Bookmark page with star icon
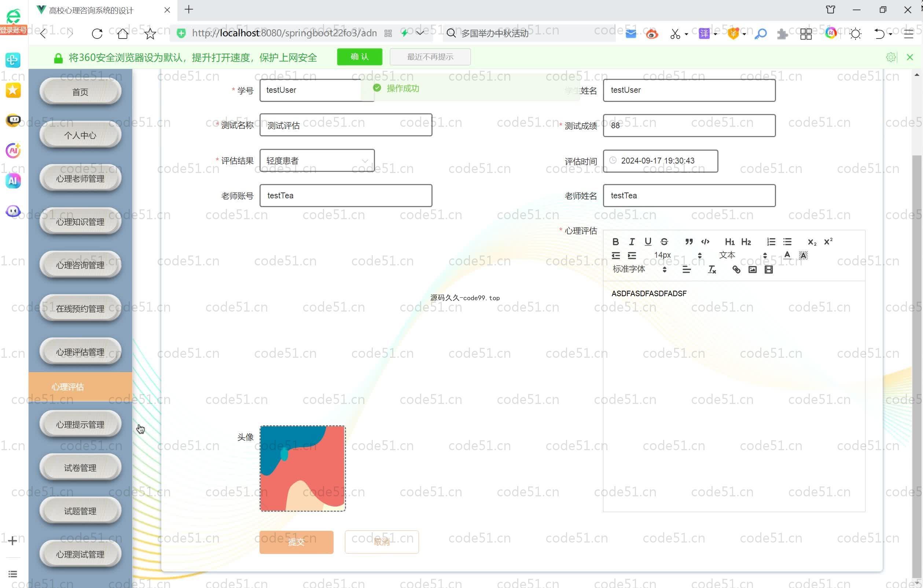Viewport: 923px width, 588px height. (x=150, y=34)
